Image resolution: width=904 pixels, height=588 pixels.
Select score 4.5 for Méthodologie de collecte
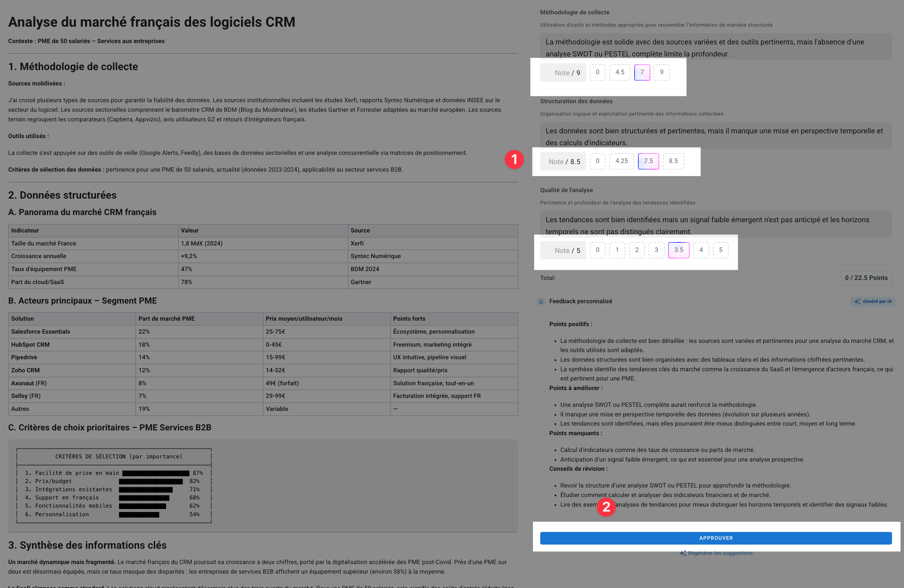[x=620, y=72]
